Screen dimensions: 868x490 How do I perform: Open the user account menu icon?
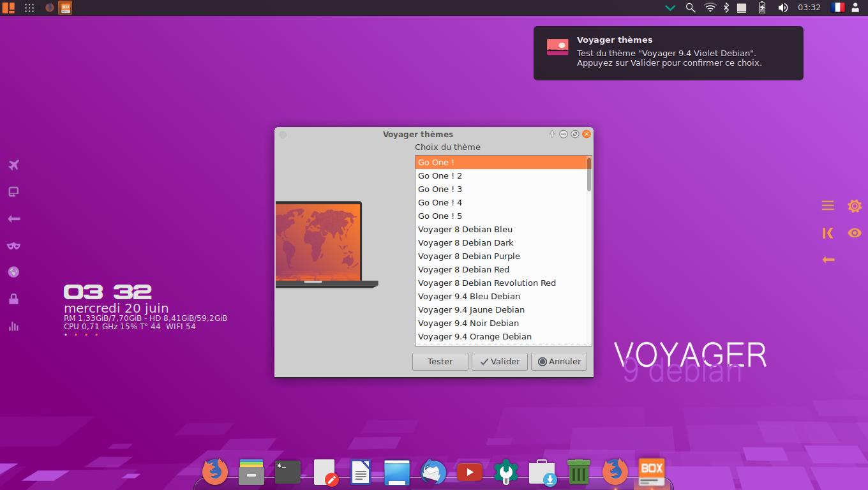click(856, 8)
